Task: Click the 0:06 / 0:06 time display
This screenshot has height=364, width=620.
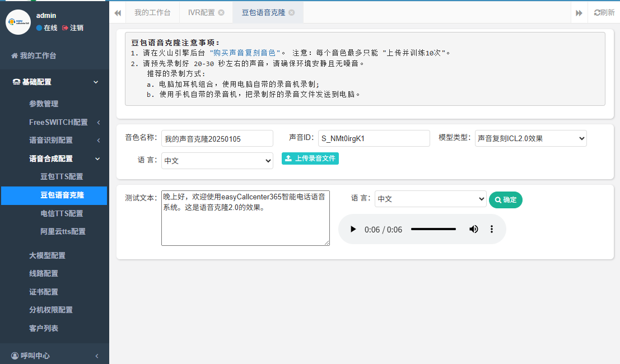Action: click(383, 230)
